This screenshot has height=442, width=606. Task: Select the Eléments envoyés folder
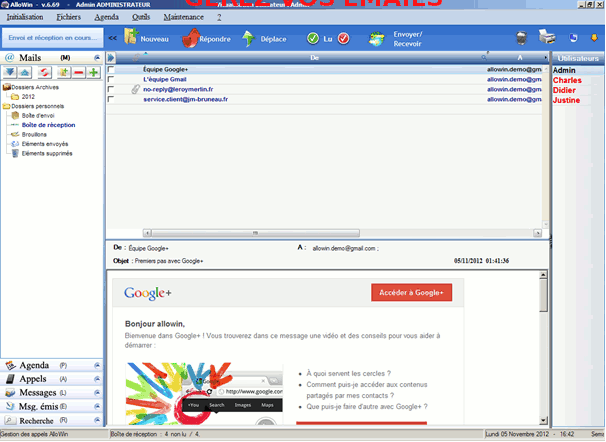(x=45, y=144)
